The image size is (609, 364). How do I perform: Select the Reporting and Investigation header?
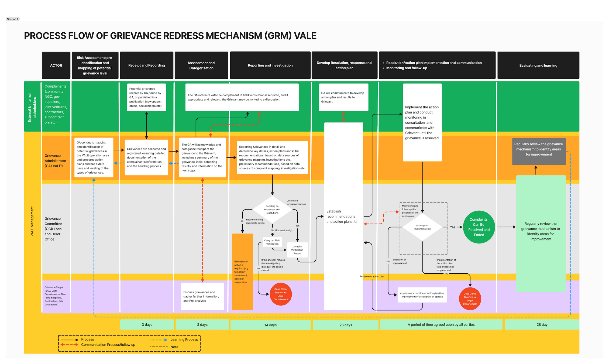point(270,65)
